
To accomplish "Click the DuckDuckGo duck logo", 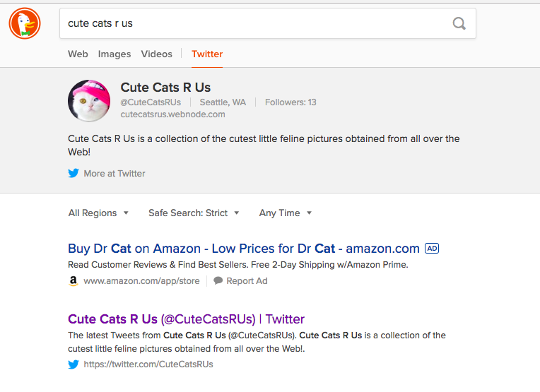I will click(x=25, y=23).
